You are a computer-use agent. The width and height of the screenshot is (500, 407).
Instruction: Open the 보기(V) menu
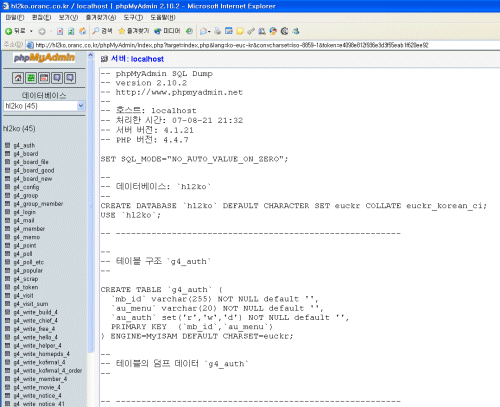coord(68,17)
